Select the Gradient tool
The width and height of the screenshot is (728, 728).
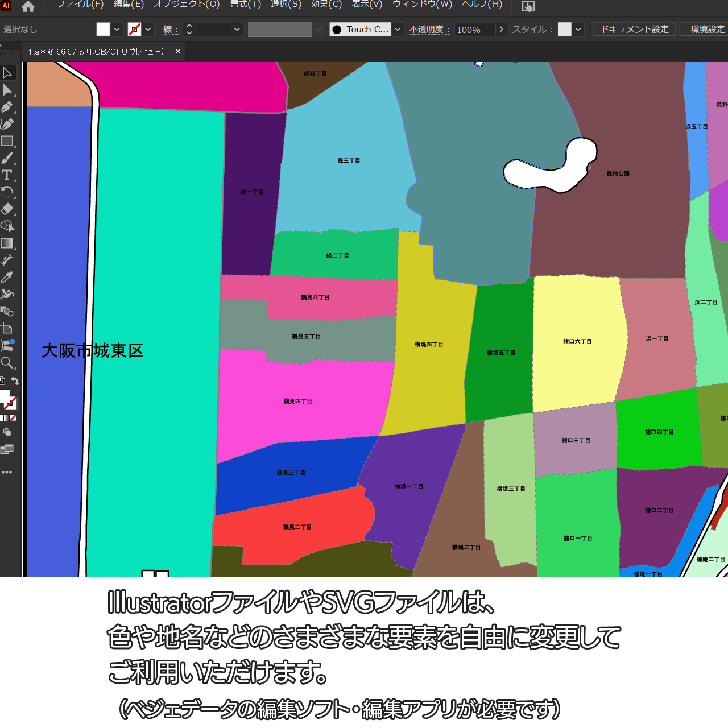pyautogui.click(x=7, y=243)
